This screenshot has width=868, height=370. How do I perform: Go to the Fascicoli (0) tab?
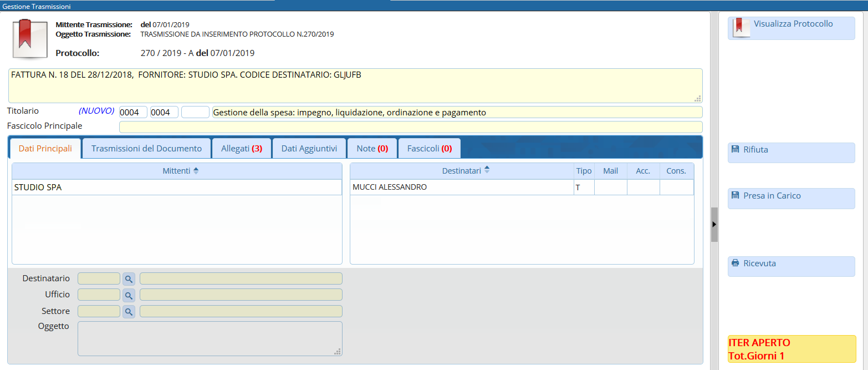[429, 149]
